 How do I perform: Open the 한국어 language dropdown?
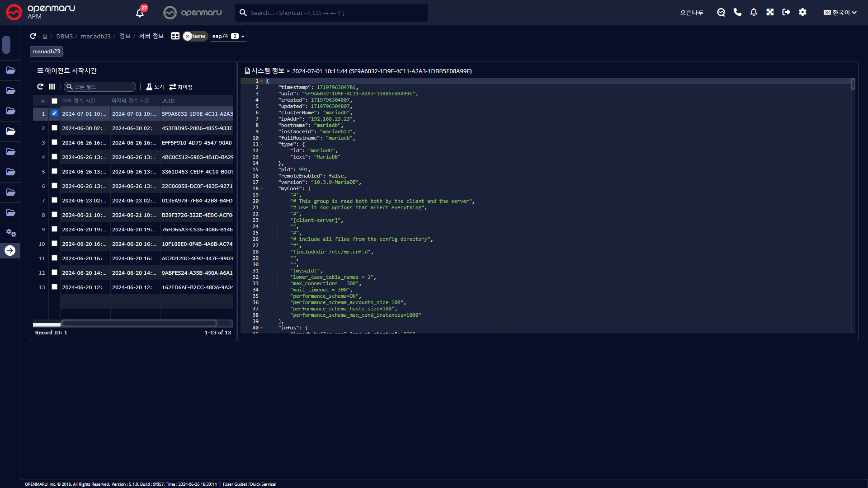coord(840,13)
